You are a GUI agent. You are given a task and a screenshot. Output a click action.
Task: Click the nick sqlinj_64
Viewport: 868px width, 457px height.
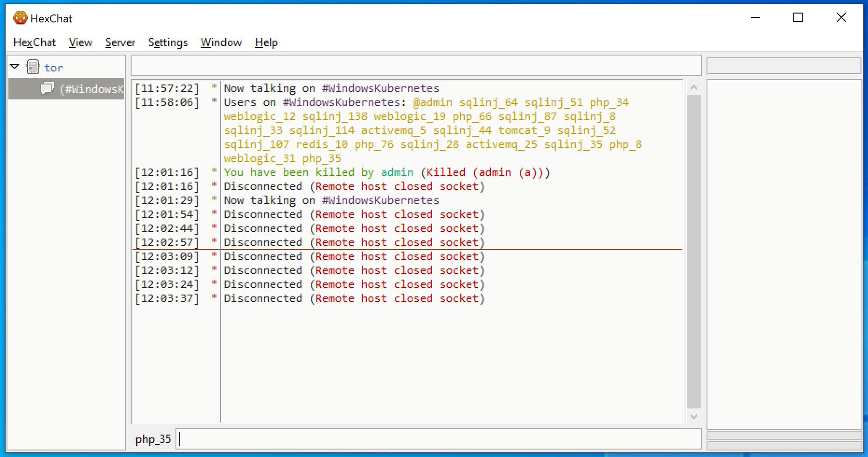pos(489,102)
